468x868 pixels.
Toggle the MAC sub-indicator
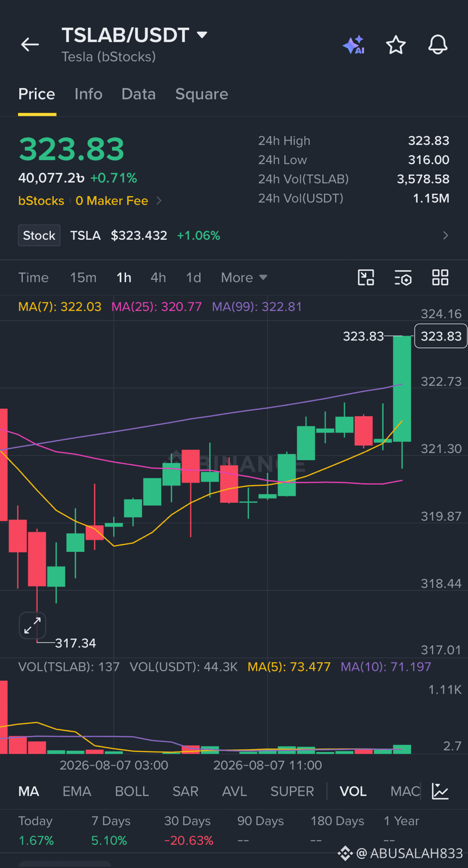point(405,791)
